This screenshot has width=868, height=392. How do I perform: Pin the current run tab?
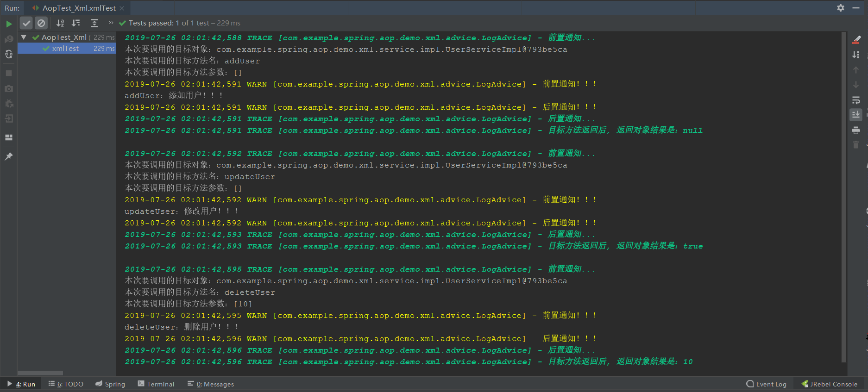9,156
